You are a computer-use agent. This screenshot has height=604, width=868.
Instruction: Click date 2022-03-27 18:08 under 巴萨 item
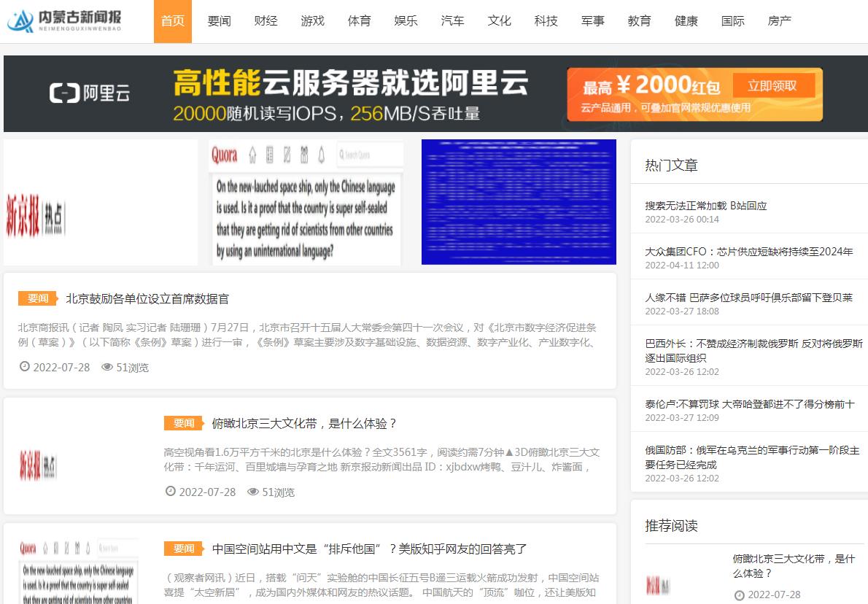tap(682, 311)
